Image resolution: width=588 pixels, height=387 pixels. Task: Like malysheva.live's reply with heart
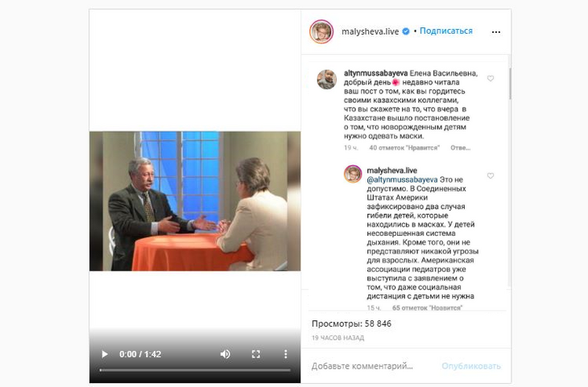(491, 175)
